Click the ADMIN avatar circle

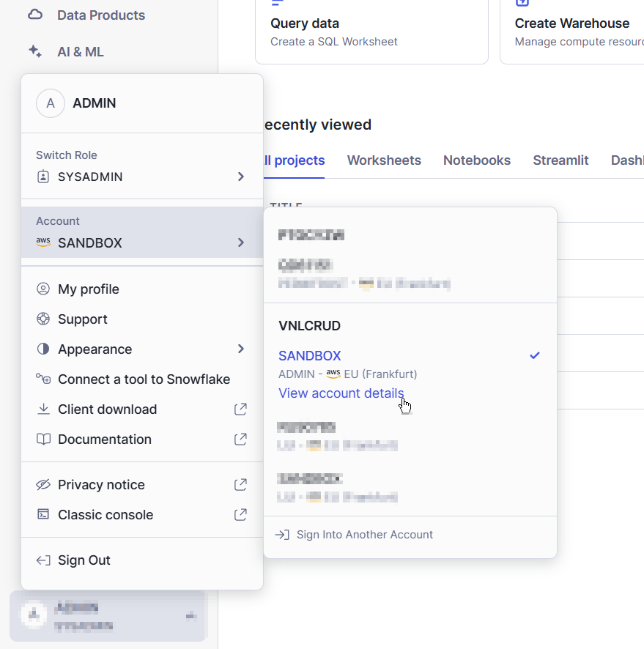(51, 103)
